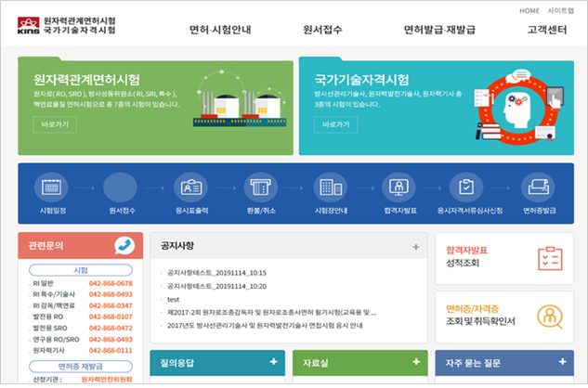
Task: Open the 시험일정 calendar icon
Action: tap(51, 187)
